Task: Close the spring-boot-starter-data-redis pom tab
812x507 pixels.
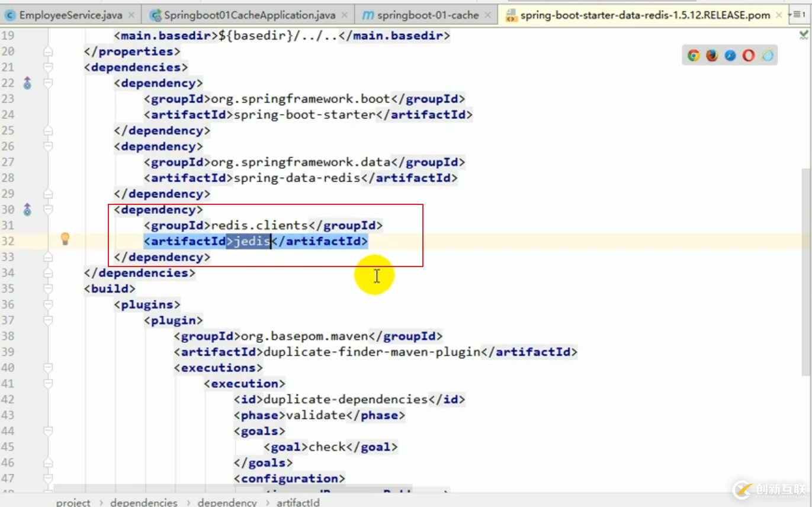Action: (779, 15)
